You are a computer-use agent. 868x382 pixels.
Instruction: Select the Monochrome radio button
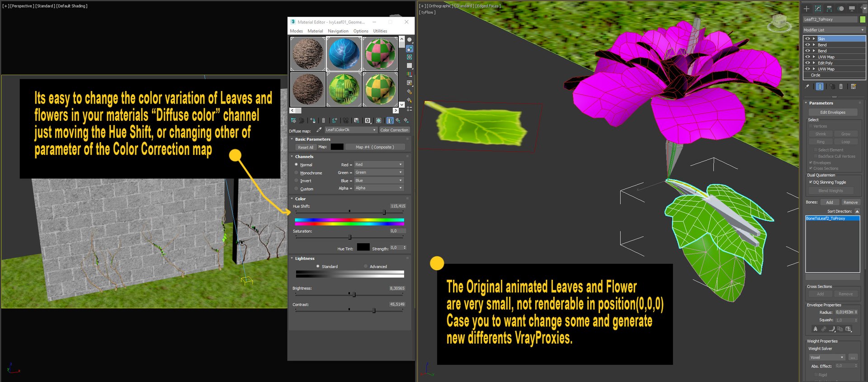pyautogui.click(x=296, y=173)
